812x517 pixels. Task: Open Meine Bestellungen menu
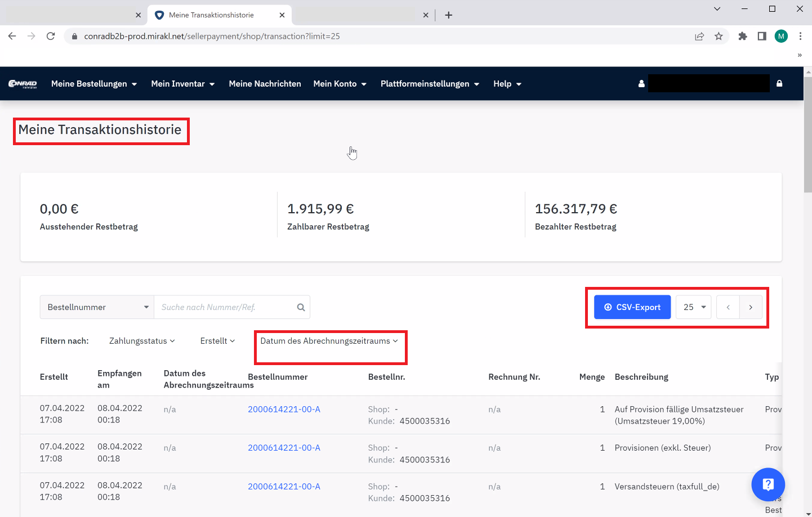tap(94, 84)
